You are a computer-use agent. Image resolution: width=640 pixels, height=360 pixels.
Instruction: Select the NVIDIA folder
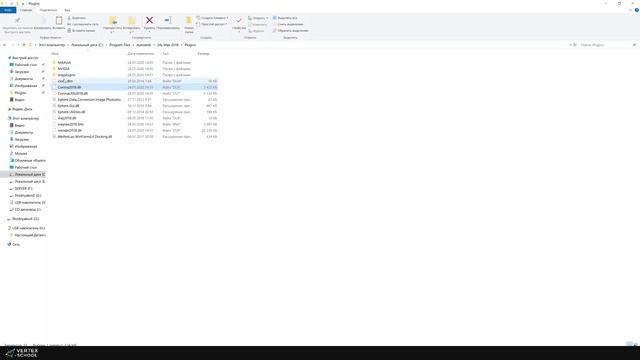click(x=64, y=69)
